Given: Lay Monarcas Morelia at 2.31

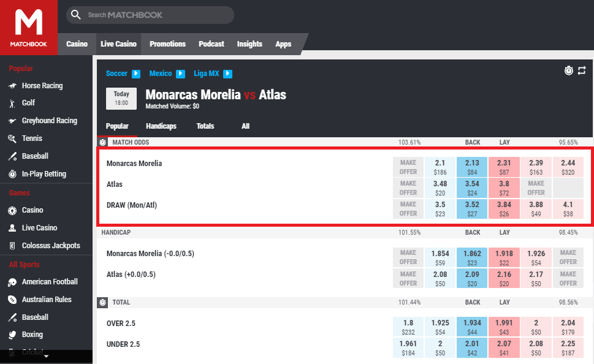Looking at the screenshot, I should [x=504, y=167].
